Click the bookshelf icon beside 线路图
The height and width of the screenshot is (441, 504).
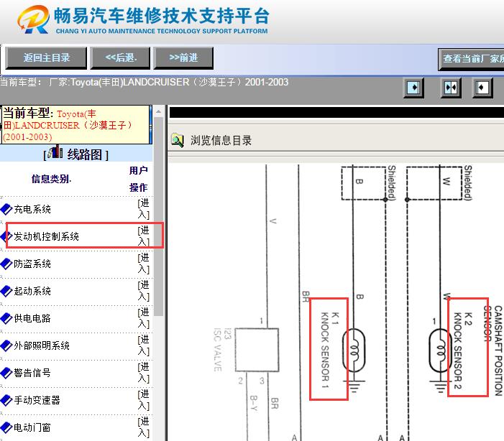(x=55, y=152)
